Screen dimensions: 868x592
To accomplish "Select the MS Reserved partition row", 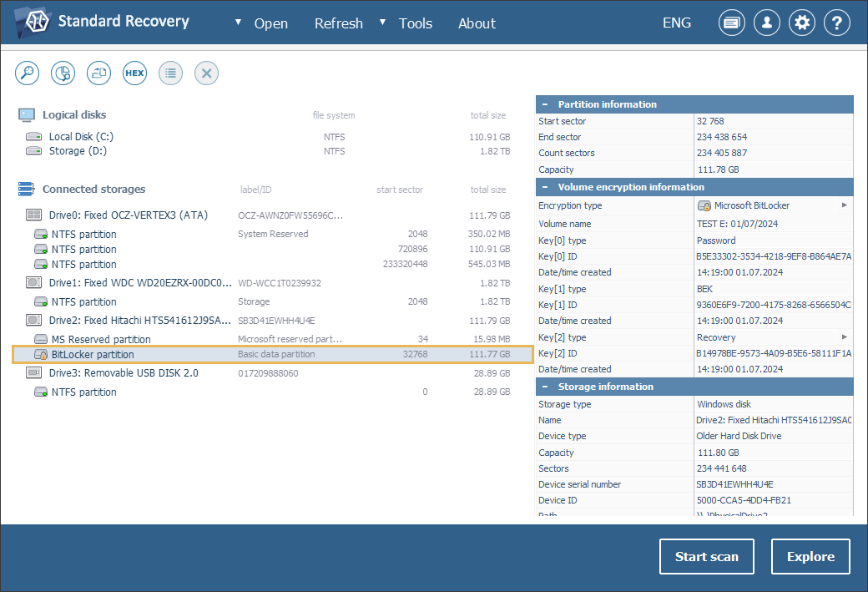I will [x=271, y=339].
